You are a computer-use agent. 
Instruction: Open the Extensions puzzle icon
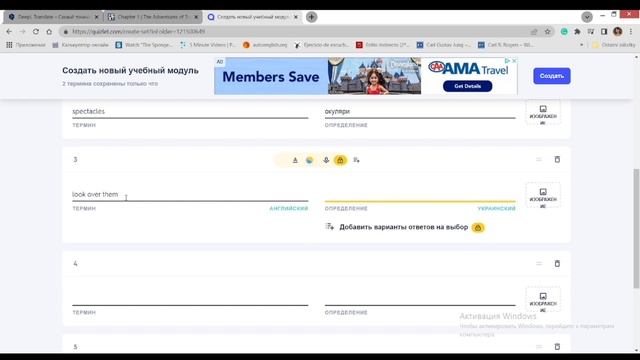[x=577, y=31]
